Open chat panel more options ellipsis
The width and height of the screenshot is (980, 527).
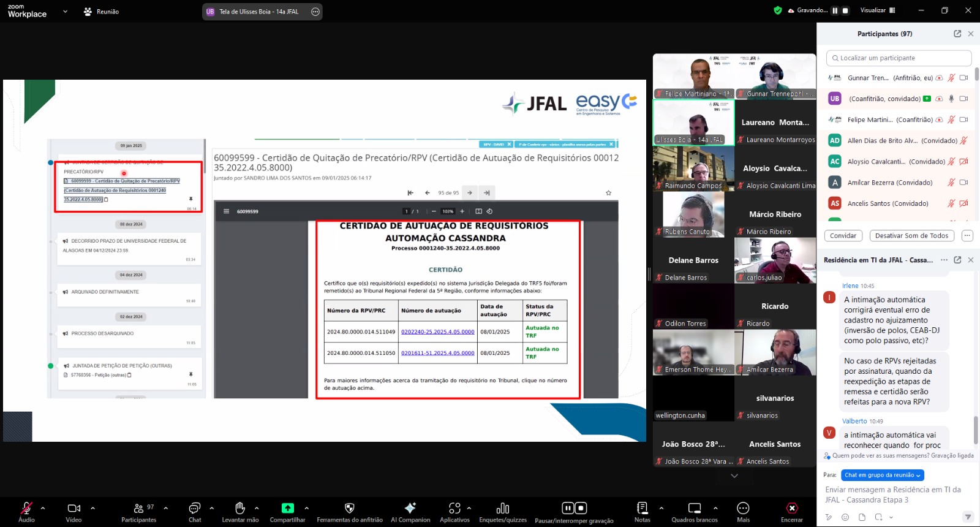pos(944,260)
